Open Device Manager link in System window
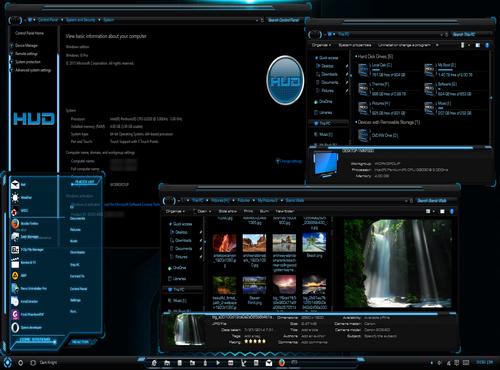This screenshot has width=500, height=370. click(x=26, y=45)
